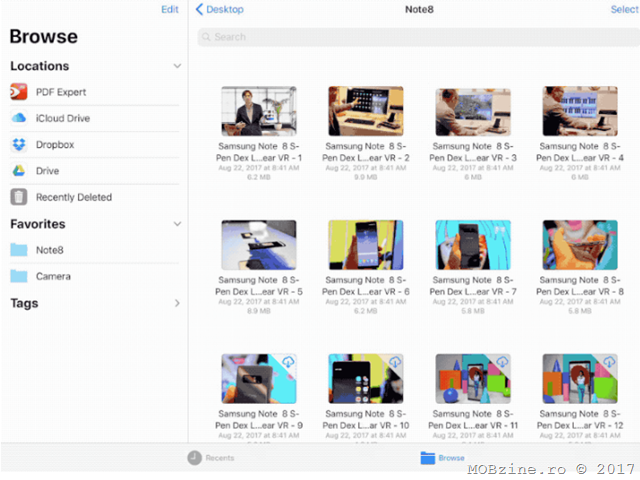Collapse the Locations section chevron

click(177, 66)
